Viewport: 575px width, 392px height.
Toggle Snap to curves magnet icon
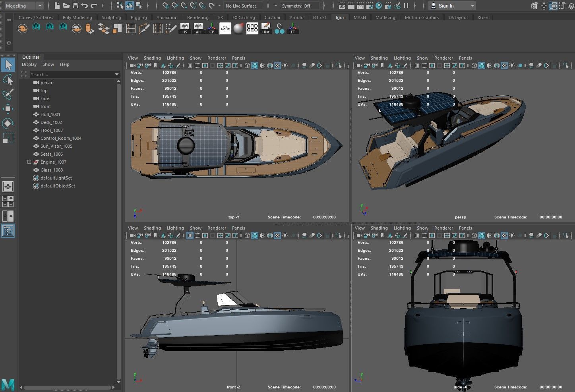pos(175,6)
